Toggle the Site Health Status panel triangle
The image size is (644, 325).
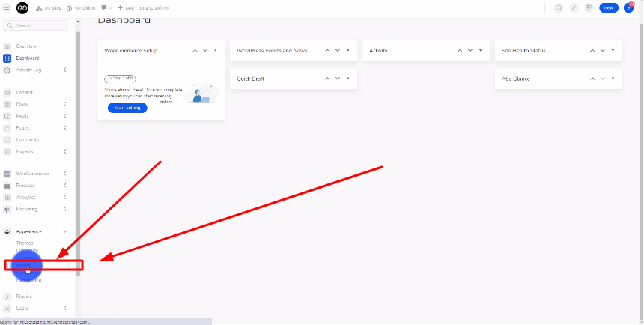point(613,51)
